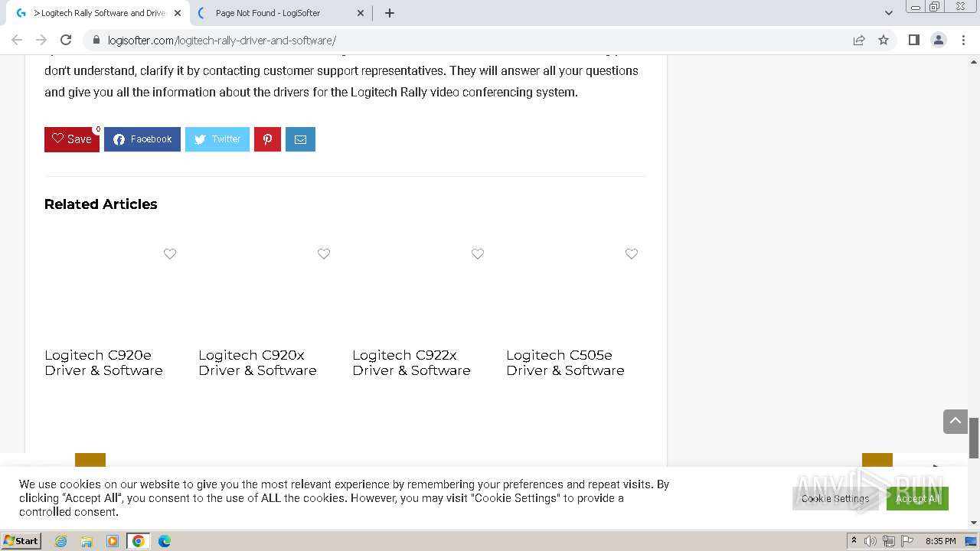Favorite the Logitech C920x article heart
980x551 pixels.
(324, 254)
